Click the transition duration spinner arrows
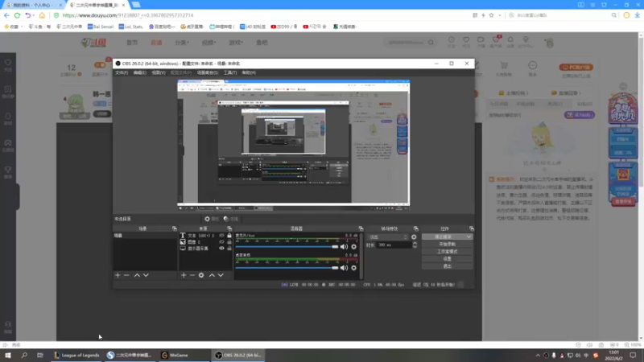Screen dimensions: 644x362 coord(415,245)
